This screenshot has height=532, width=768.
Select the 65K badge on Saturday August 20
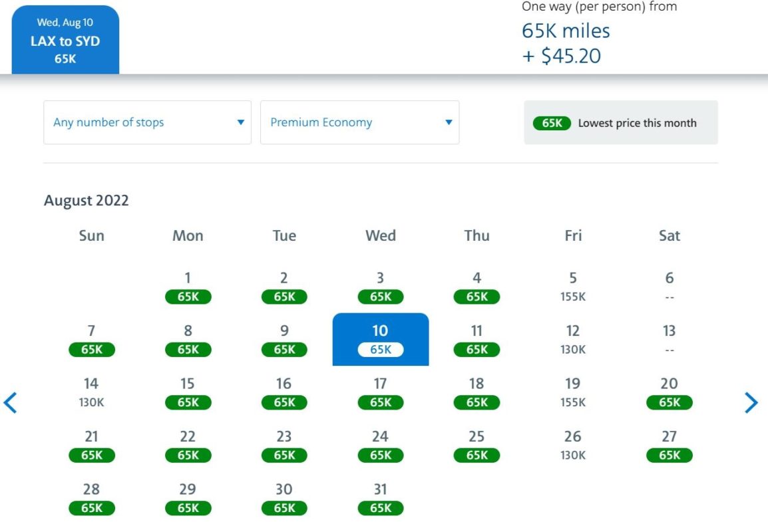669,402
